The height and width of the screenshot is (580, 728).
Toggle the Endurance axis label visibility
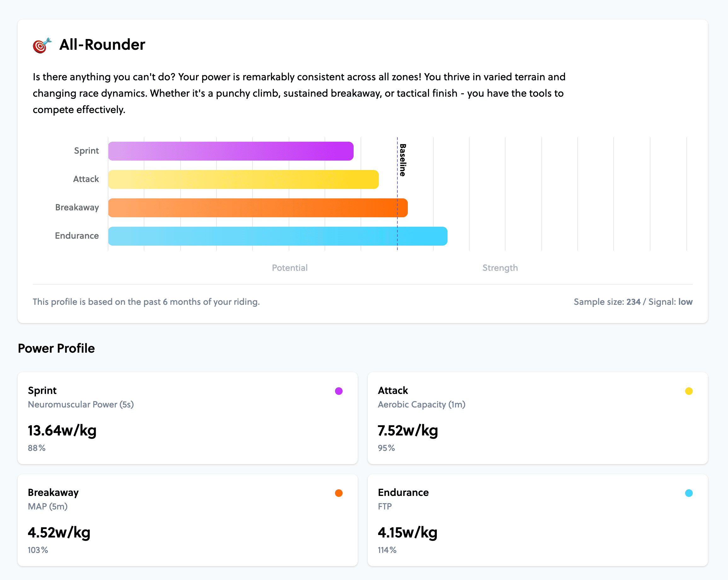coord(77,236)
